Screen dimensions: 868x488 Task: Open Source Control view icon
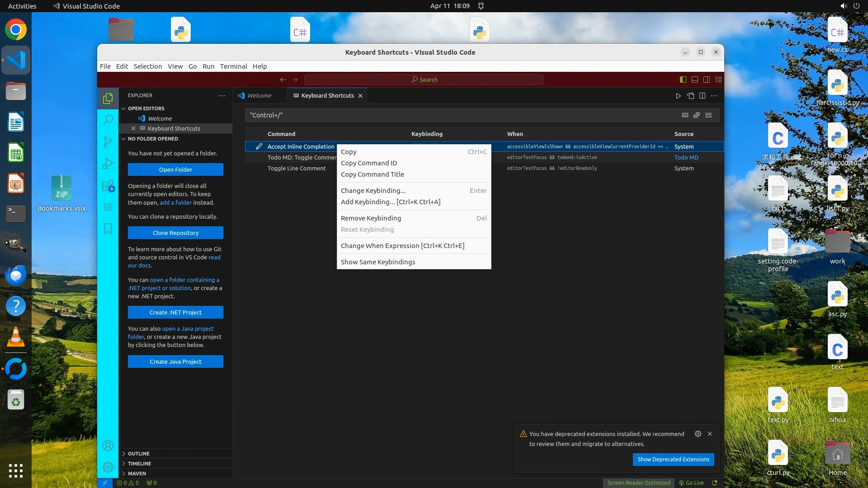pos(108,142)
